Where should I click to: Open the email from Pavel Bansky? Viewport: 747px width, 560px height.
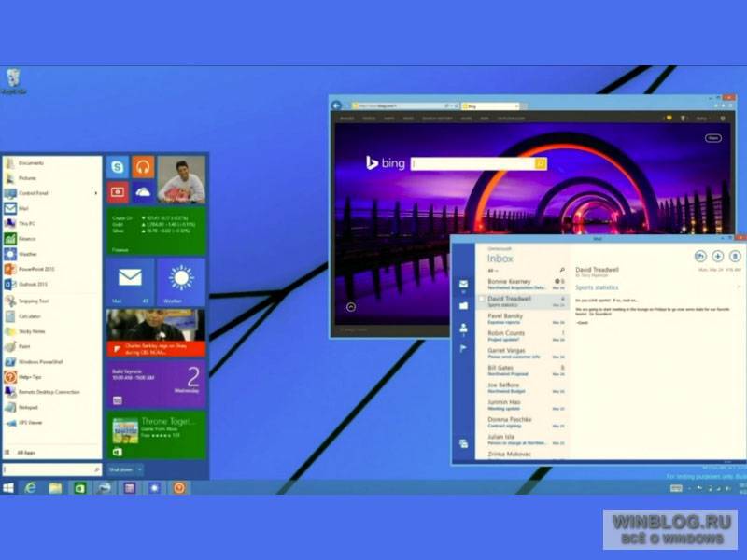pos(523,319)
